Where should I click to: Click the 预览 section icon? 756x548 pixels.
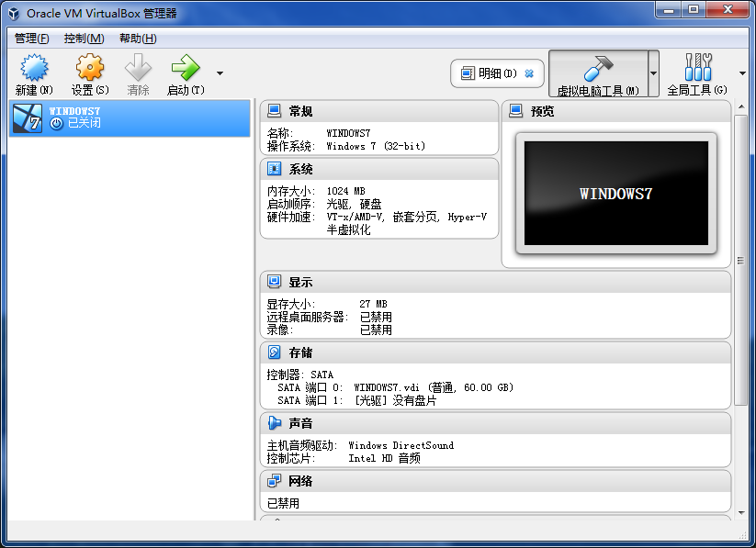(x=516, y=111)
